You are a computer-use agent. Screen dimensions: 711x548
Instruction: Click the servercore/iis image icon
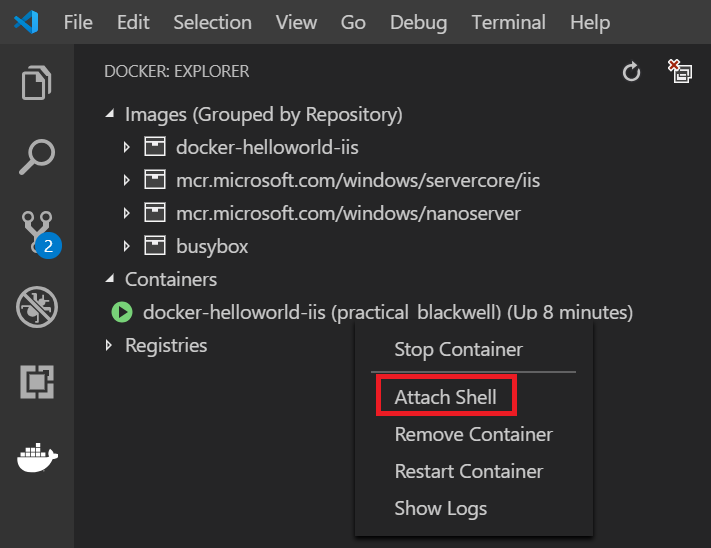pos(155,179)
